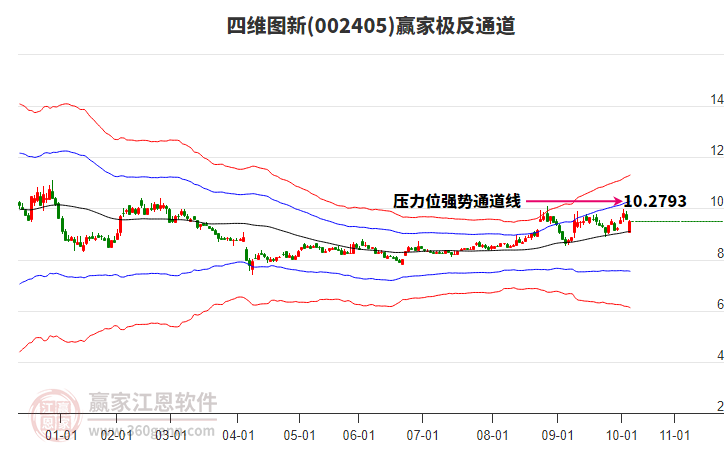Click the 09-01 date axis label

557,435
